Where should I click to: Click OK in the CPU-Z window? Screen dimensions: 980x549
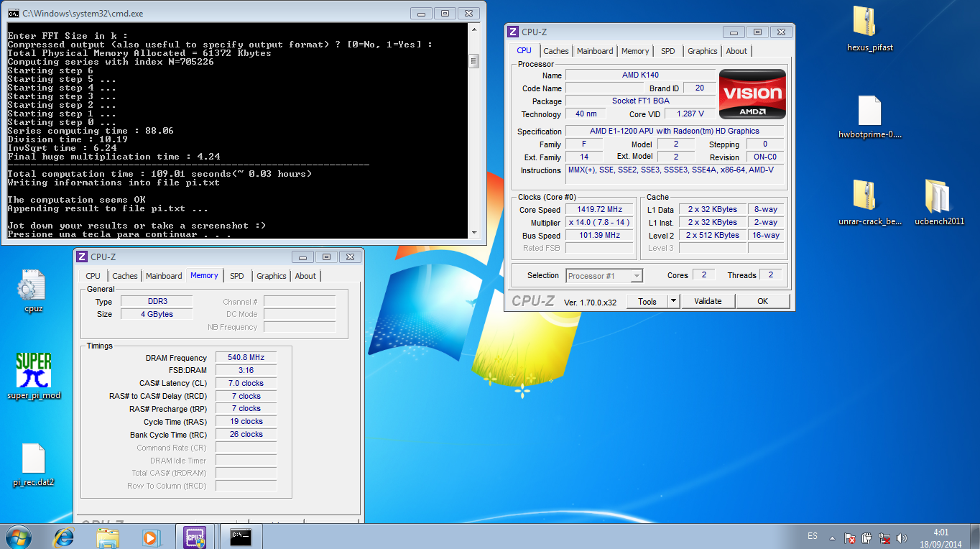coord(762,302)
